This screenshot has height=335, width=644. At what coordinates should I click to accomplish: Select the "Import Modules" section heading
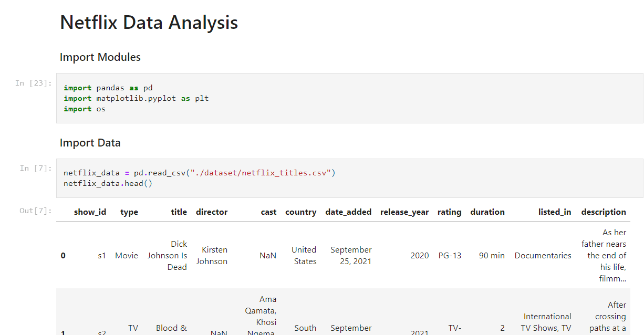(100, 57)
